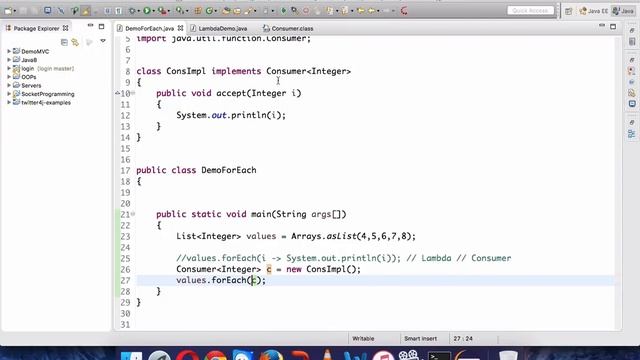This screenshot has width=640, height=360.
Task: Minimize the Package Explorer panel
Action: point(90,26)
